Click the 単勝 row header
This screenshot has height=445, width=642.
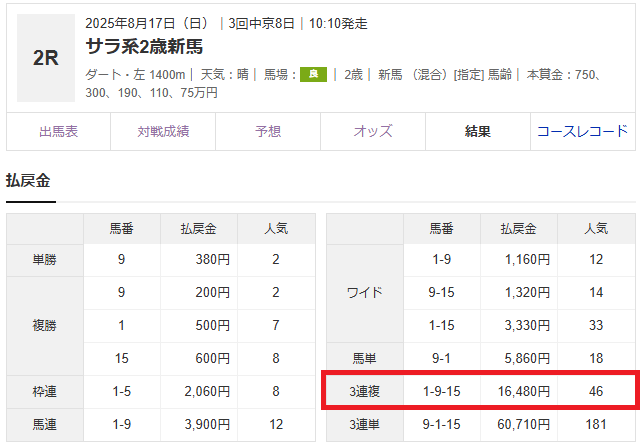click(44, 260)
